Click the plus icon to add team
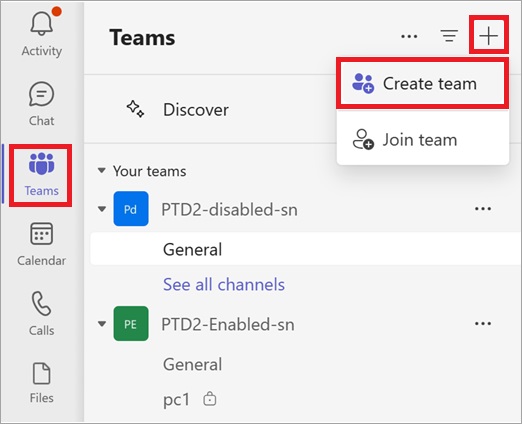The width and height of the screenshot is (522, 424). (488, 35)
